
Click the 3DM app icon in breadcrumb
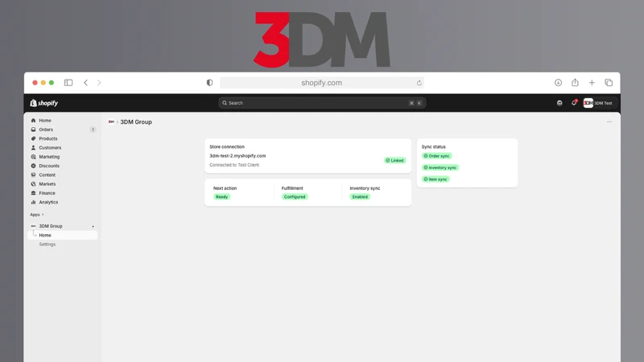click(111, 122)
